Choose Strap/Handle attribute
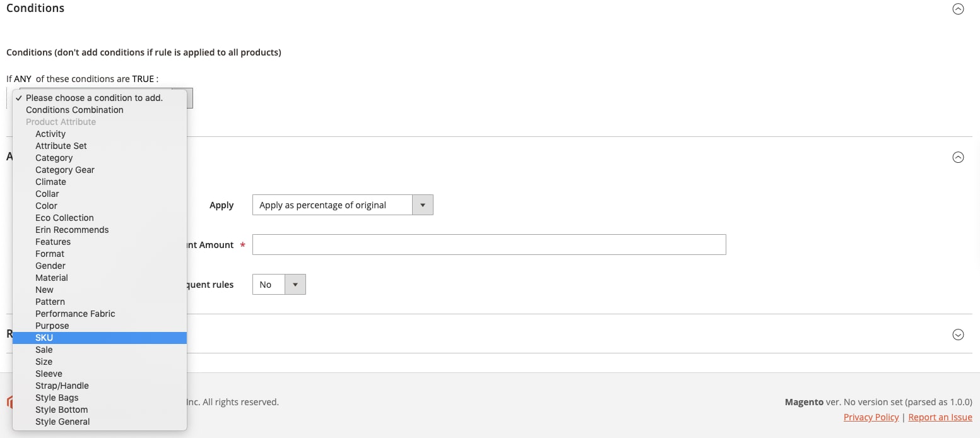This screenshot has width=980, height=438. coord(100,386)
